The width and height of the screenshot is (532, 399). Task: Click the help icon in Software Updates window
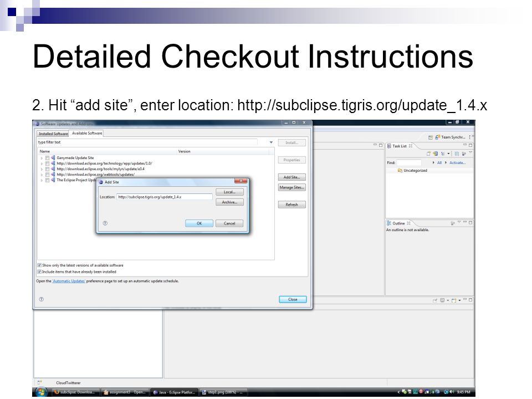click(x=42, y=299)
